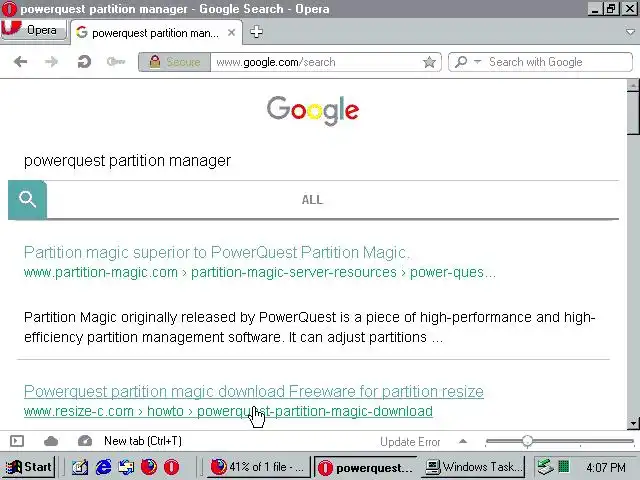Bookmark the page with the star icon
640x480 pixels.
429,62
